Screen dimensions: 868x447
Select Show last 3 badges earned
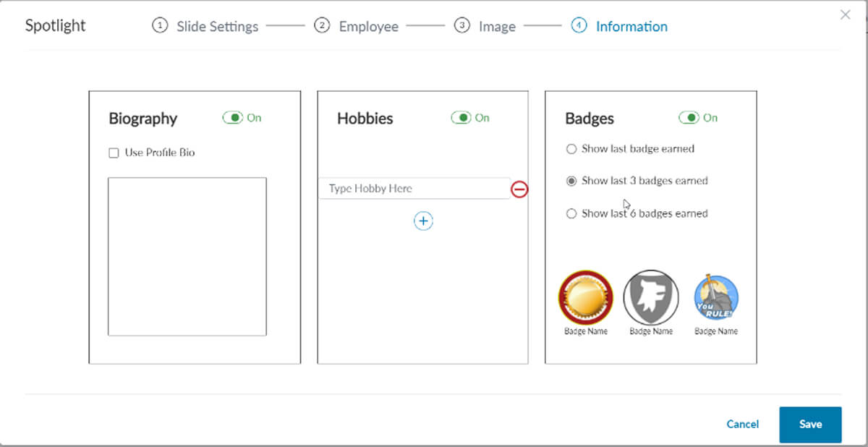tap(571, 181)
